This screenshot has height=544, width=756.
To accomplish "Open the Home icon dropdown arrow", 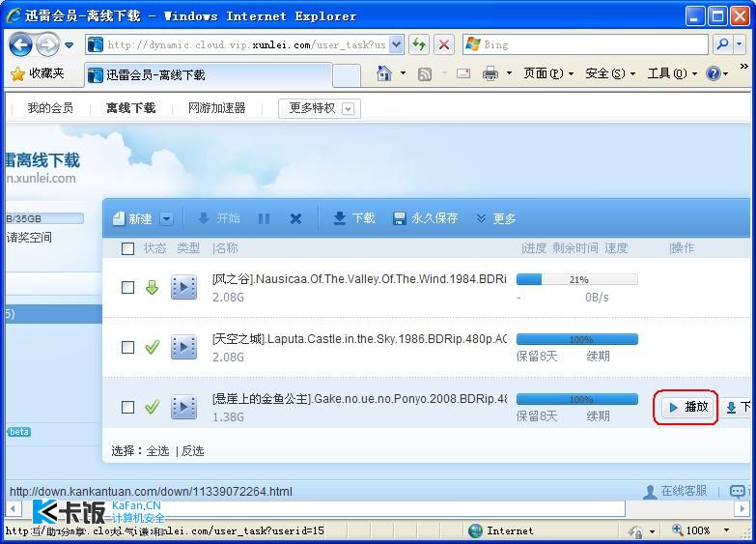I will click(403, 73).
